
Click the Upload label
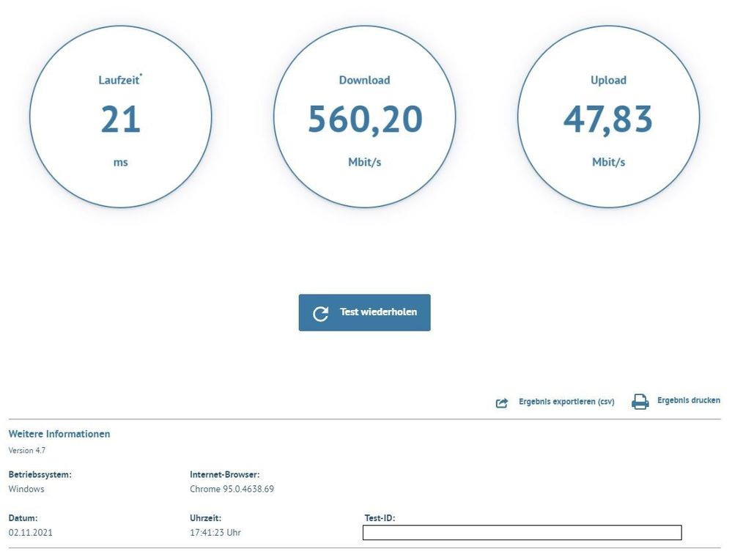tap(608, 81)
